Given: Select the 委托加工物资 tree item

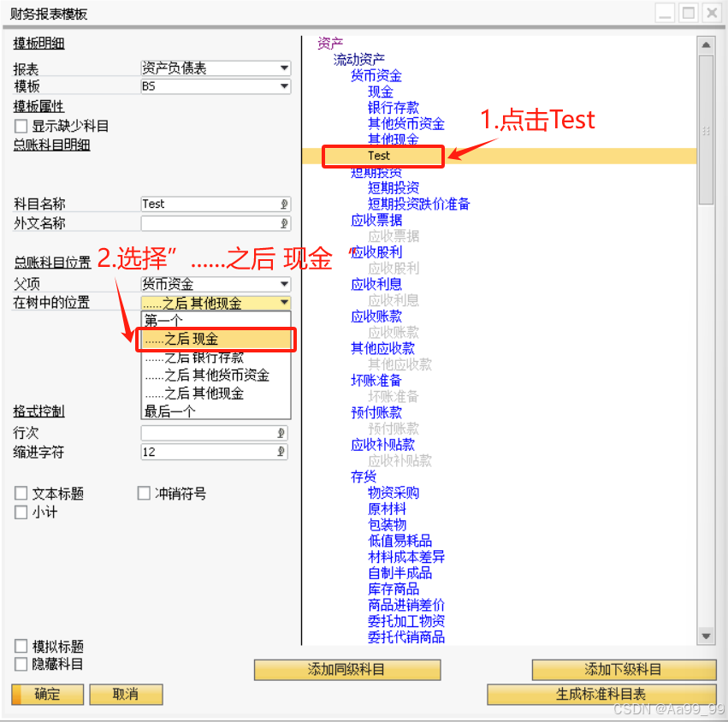Looking at the screenshot, I should click(x=406, y=621).
